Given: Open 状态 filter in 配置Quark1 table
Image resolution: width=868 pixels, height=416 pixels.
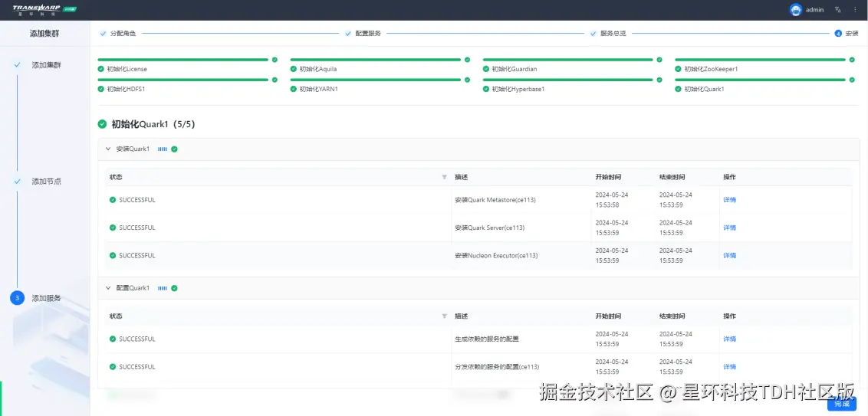Looking at the screenshot, I should pos(444,316).
